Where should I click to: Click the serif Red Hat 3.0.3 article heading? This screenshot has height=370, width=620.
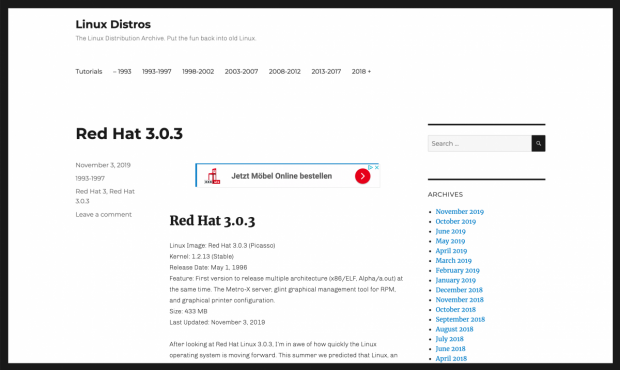coord(212,221)
